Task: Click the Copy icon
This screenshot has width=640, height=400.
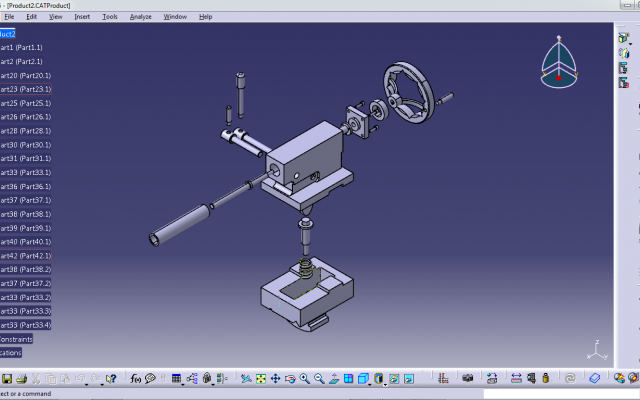Action: (x=51, y=379)
